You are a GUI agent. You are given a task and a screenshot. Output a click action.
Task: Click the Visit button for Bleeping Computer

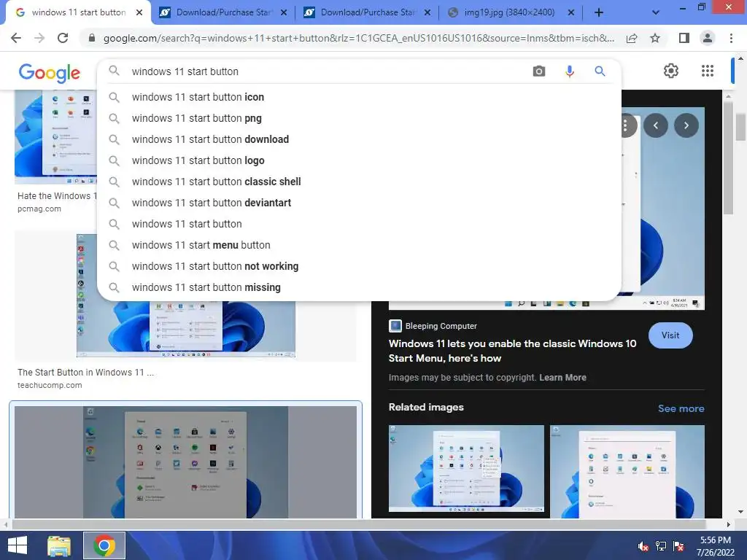(670, 335)
